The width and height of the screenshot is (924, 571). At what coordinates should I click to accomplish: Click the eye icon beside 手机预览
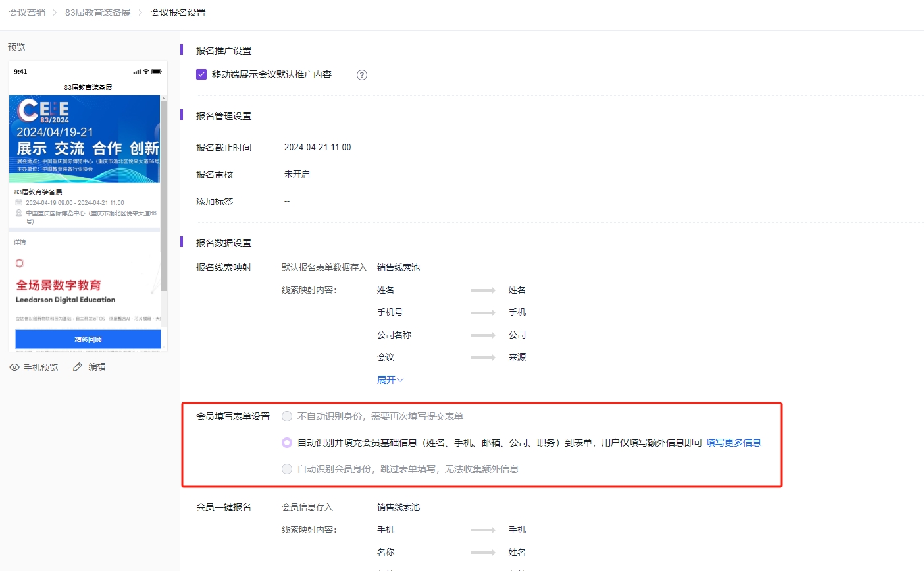[x=14, y=367]
